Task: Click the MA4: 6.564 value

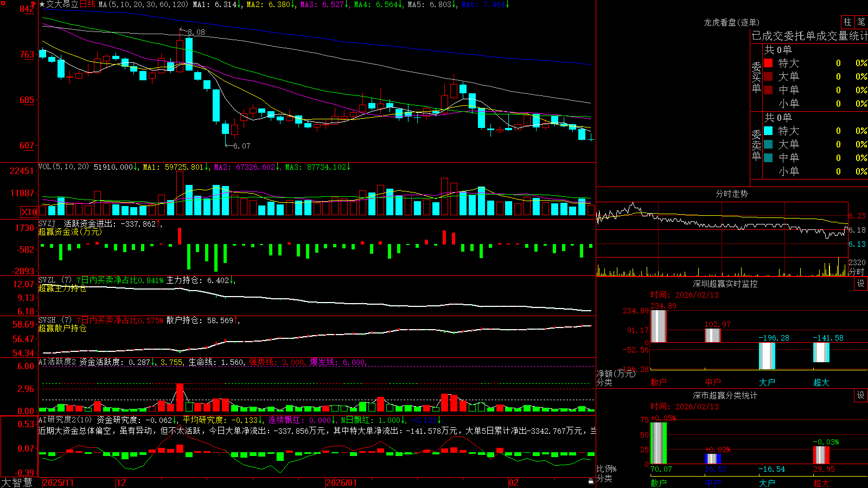Action: (x=376, y=4)
